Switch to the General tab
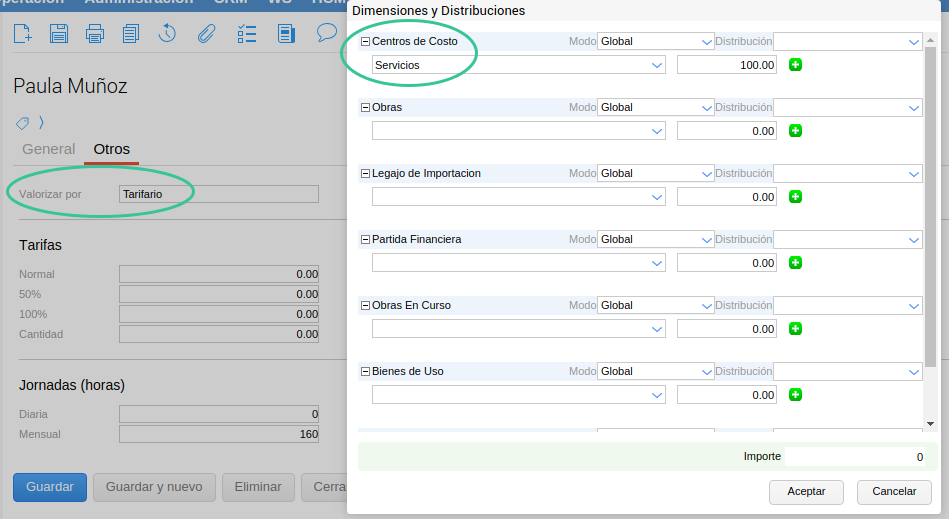Screen dimensions: 949x519 coord(48,149)
